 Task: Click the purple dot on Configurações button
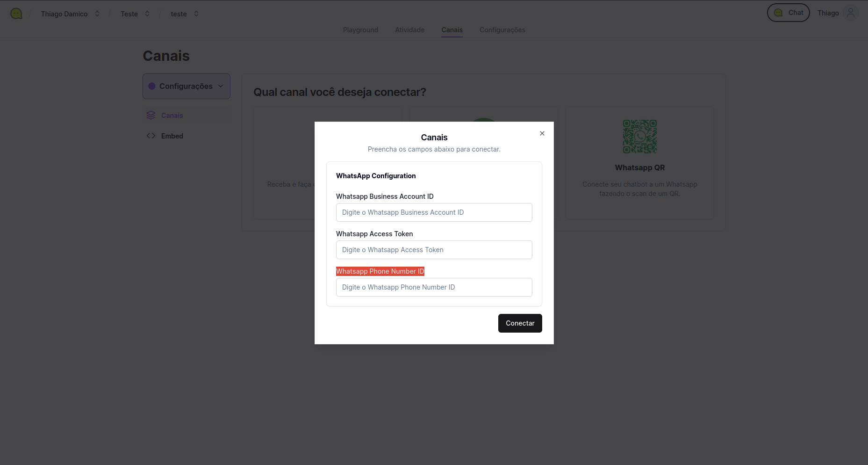(x=152, y=86)
